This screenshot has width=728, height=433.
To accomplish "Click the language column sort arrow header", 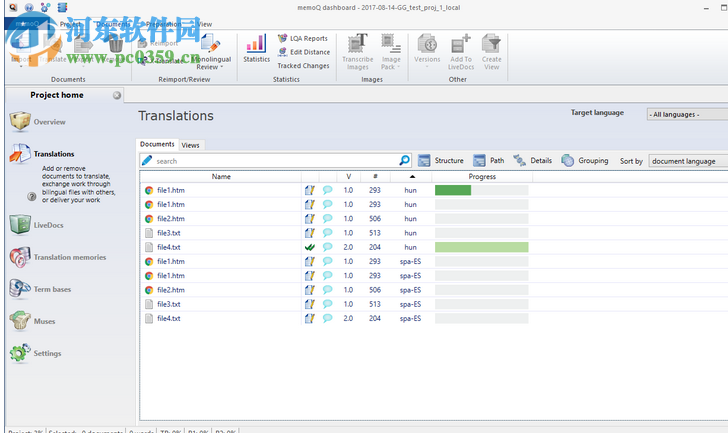I will point(411,176).
